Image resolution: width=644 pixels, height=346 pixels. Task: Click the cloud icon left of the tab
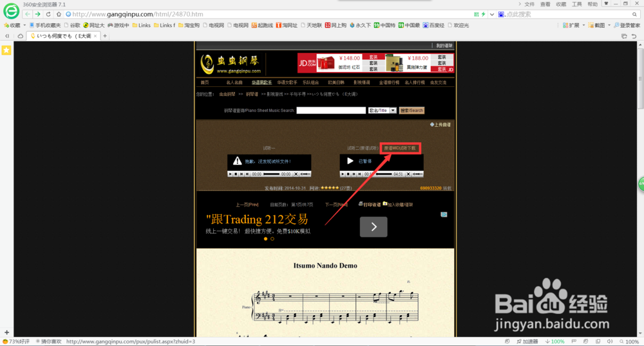[20, 36]
